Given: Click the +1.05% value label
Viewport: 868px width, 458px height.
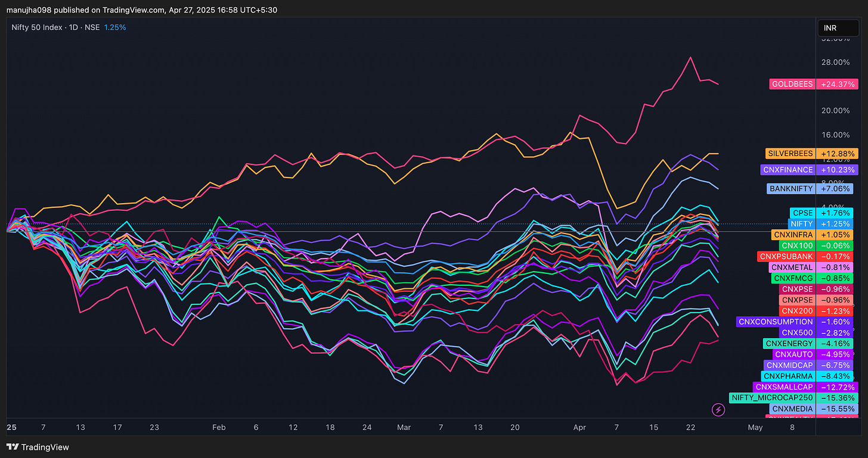Looking at the screenshot, I should (x=835, y=235).
